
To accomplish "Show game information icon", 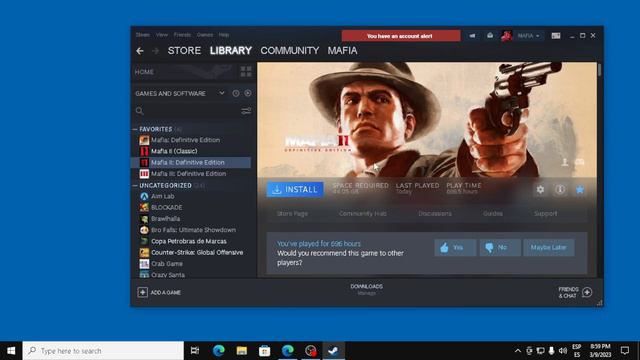I will click(560, 189).
